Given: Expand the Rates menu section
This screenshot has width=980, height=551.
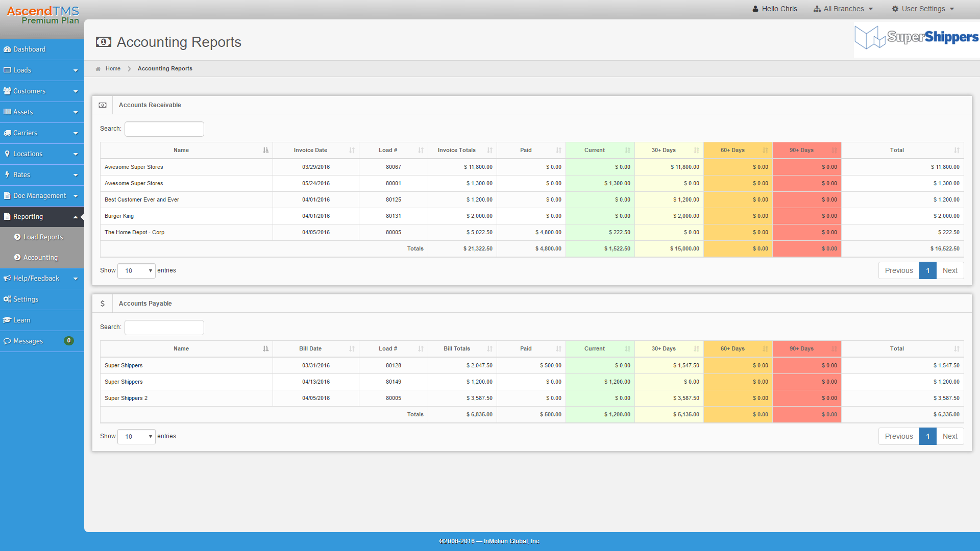Looking at the screenshot, I should (x=21, y=174).
